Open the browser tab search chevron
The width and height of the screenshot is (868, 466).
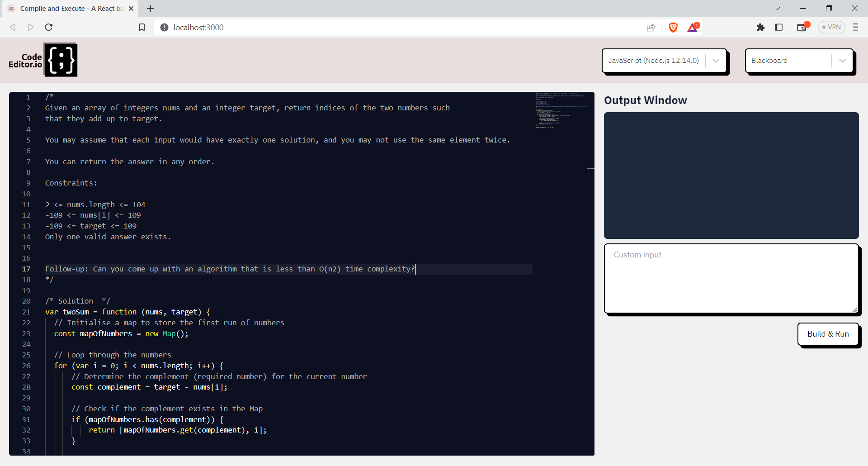point(777,8)
